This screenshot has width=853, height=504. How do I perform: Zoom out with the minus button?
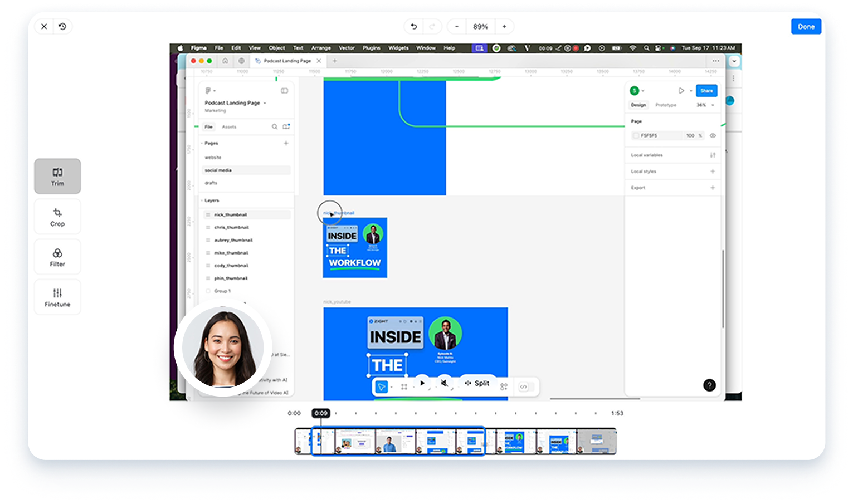click(x=457, y=27)
